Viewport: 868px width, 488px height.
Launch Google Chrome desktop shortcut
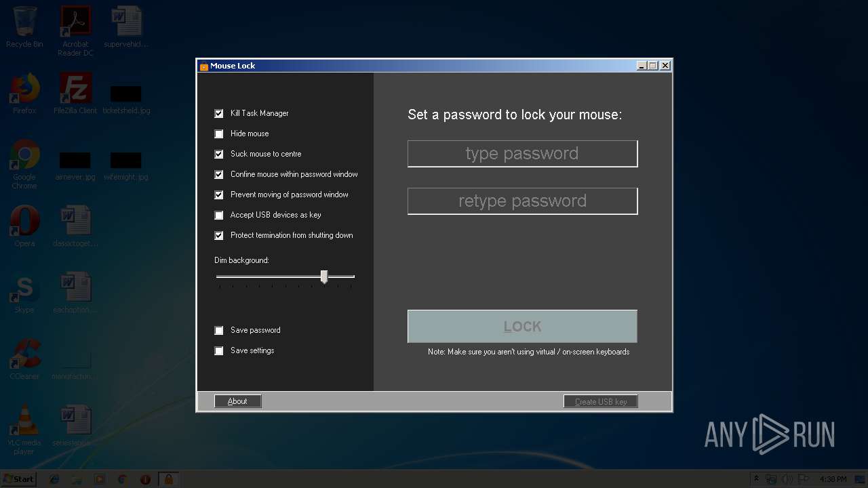pyautogui.click(x=24, y=165)
